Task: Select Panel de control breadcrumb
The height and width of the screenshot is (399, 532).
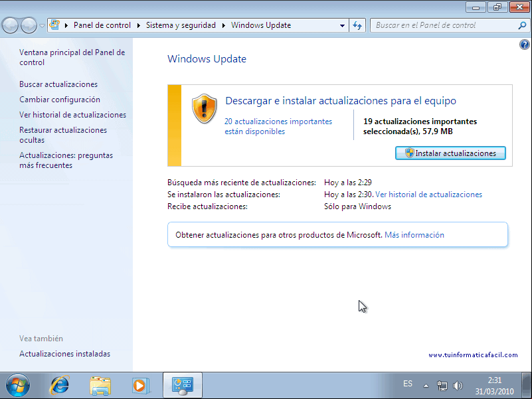Action: click(x=102, y=25)
